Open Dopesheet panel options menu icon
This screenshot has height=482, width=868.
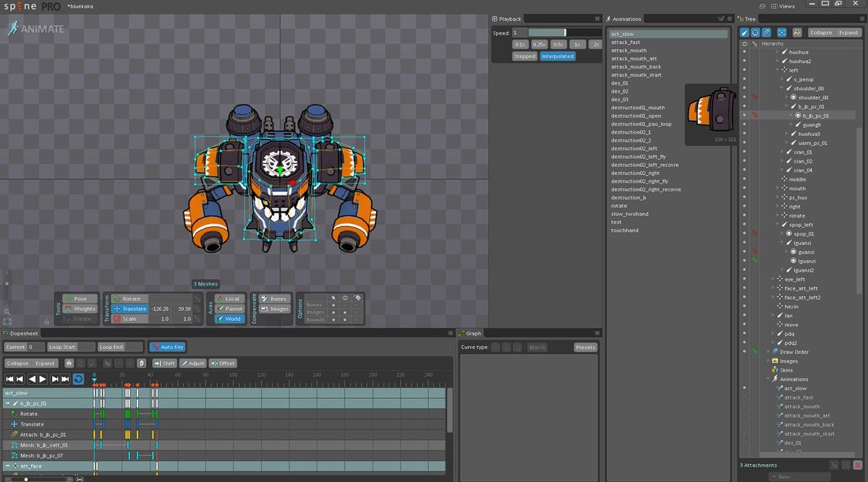coord(449,333)
